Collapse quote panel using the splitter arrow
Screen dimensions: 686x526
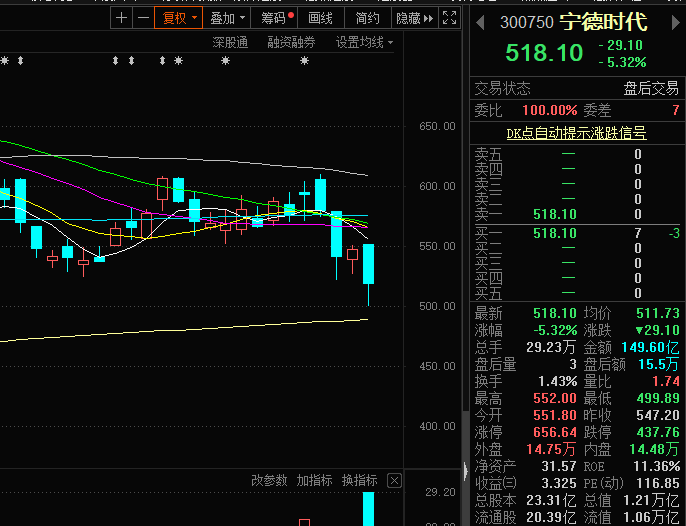coord(466,471)
